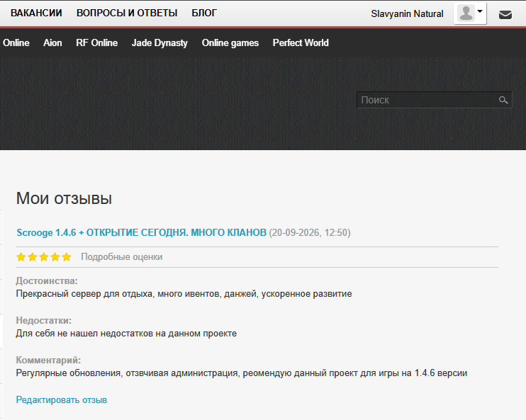Open the Jade Dynasty category

(x=160, y=43)
